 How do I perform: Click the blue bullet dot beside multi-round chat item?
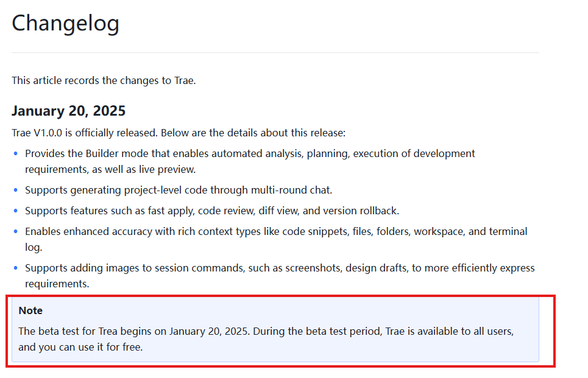[x=16, y=190]
